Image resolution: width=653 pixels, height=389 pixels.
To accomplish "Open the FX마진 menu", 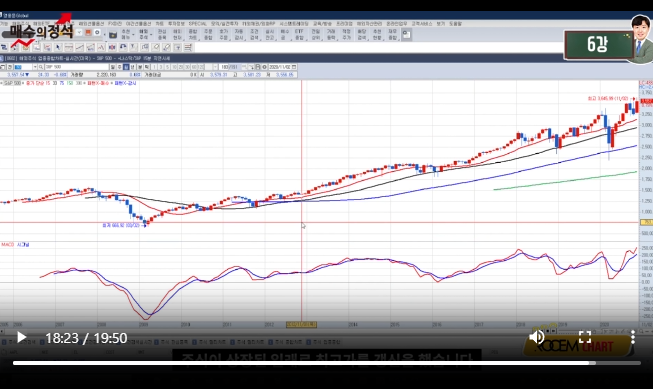I will click(115, 24).
